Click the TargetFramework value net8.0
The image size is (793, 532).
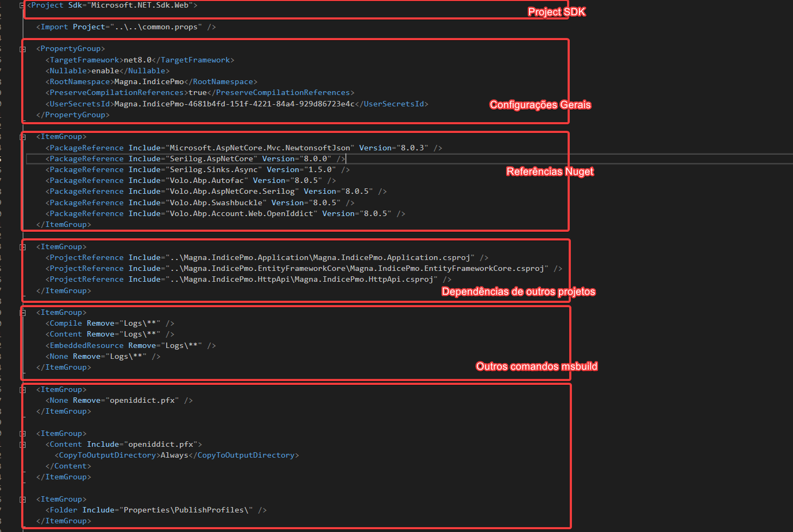[137, 60]
